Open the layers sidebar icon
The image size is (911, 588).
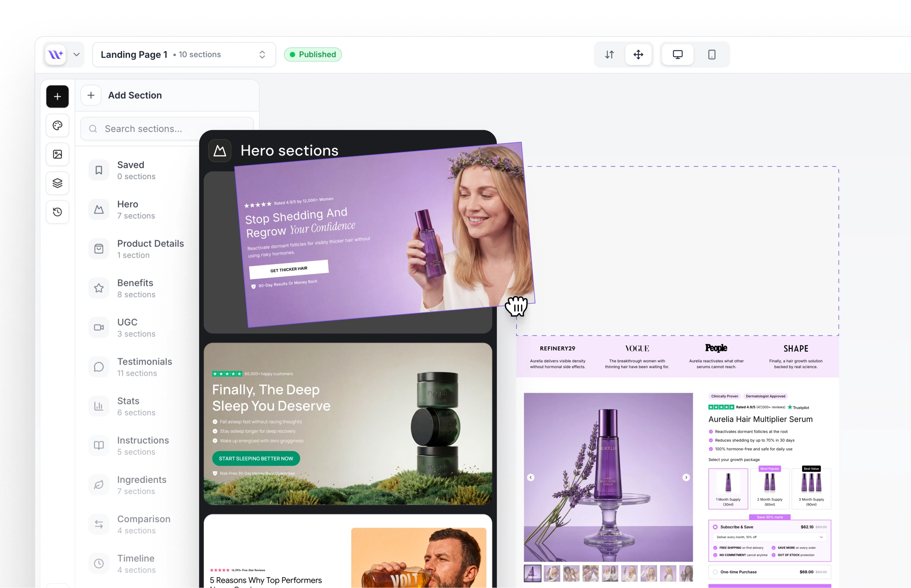pos(58,183)
